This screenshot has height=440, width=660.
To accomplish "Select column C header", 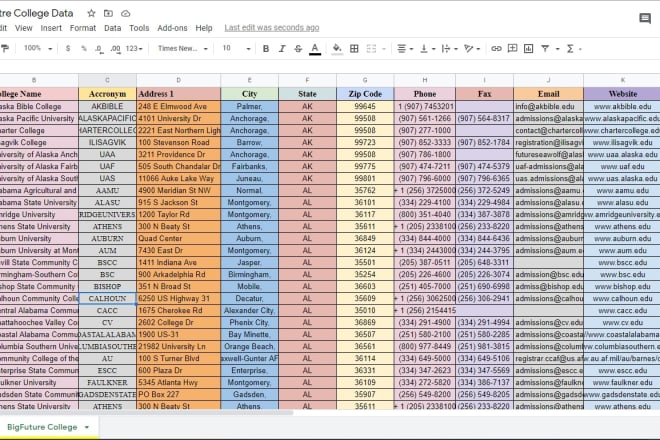I will [x=107, y=80].
